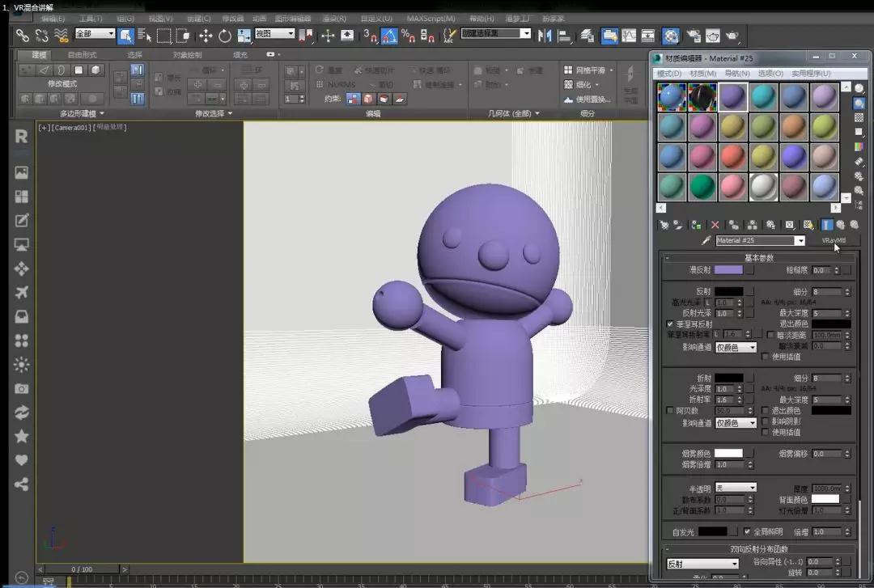This screenshot has width=874, height=588.
Task: Click the camera icon in left sidebar
Action: point(22,388)
